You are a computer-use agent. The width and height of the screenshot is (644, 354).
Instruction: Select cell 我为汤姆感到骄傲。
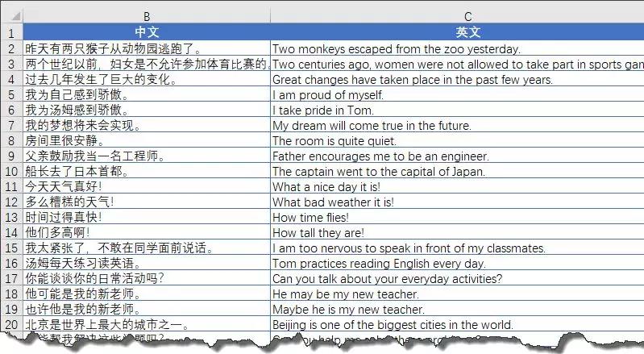point(147,110)
